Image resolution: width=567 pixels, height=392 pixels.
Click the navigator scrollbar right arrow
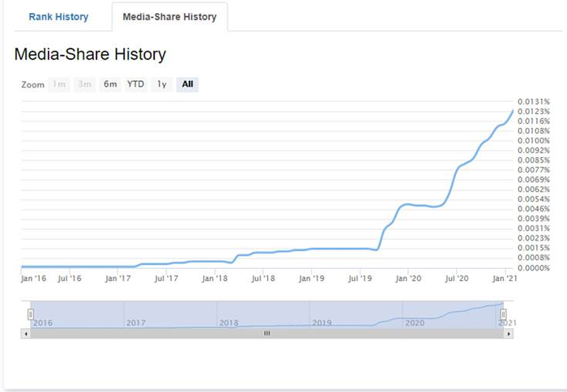coord(508,333)
